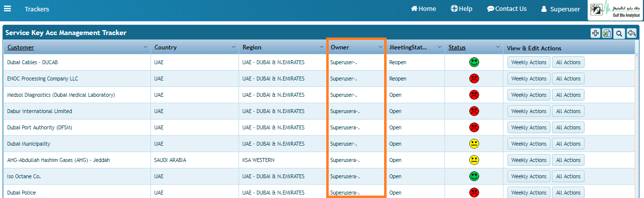Open MeetingStatus column filter dropdown

click(440, 47)
